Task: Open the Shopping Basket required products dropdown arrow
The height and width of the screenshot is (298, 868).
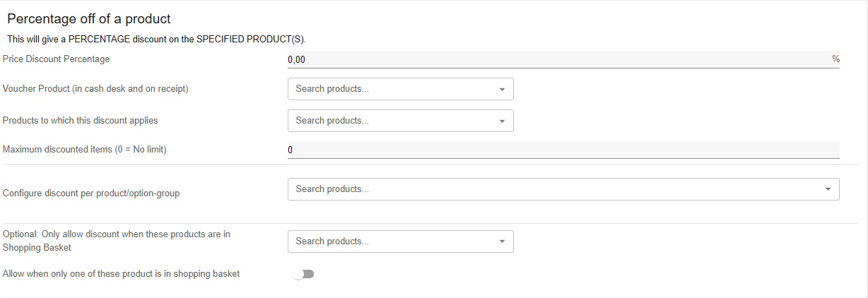Action: [502, 242]
